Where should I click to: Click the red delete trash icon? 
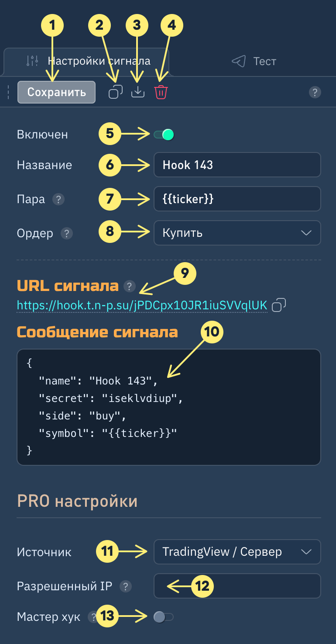(x=161, y=92)
